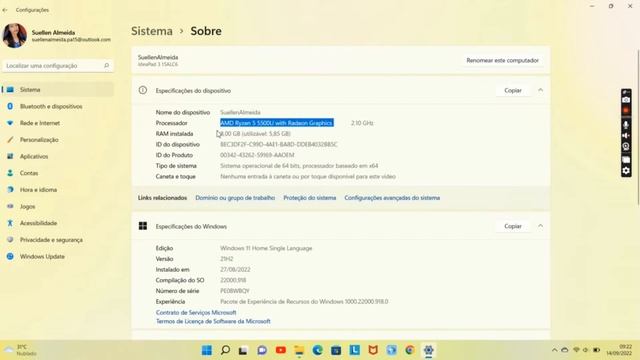Open Jogos settings
The width and height of the screenshot is (640, 360).
(x=58, y=207)
